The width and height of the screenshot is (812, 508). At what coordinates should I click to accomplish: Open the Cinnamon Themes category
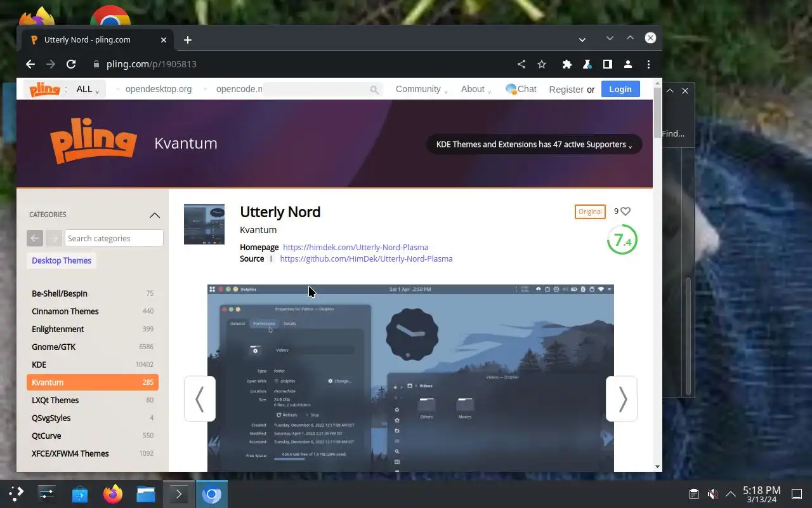click(93, 311)
